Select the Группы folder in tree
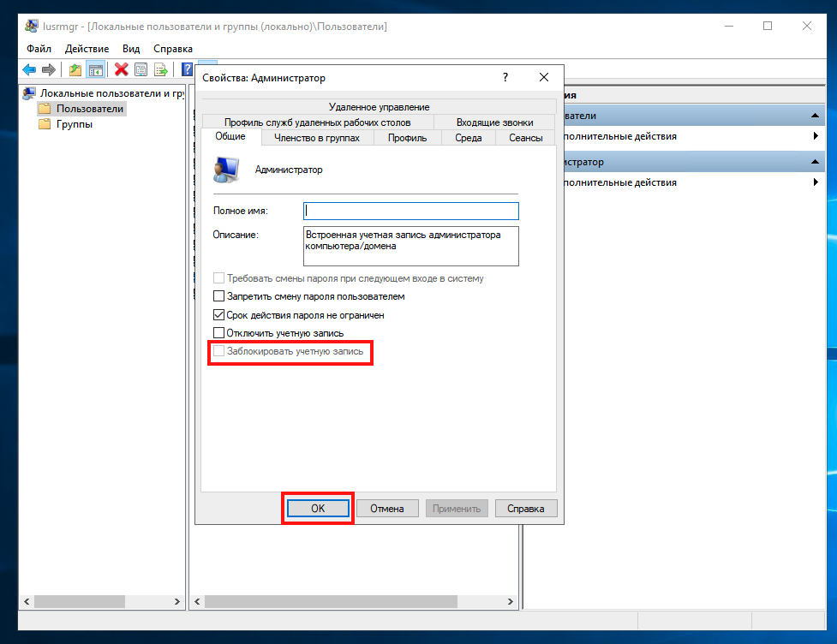This screenshot has width=837, height=644. 74,124
